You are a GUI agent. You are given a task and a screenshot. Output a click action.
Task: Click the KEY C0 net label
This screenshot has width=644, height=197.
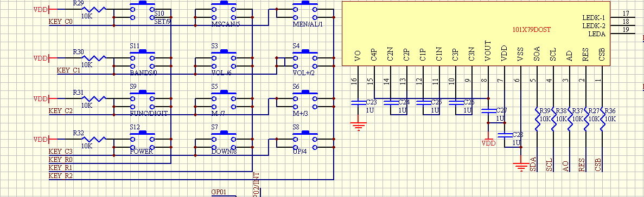point(60,21)
